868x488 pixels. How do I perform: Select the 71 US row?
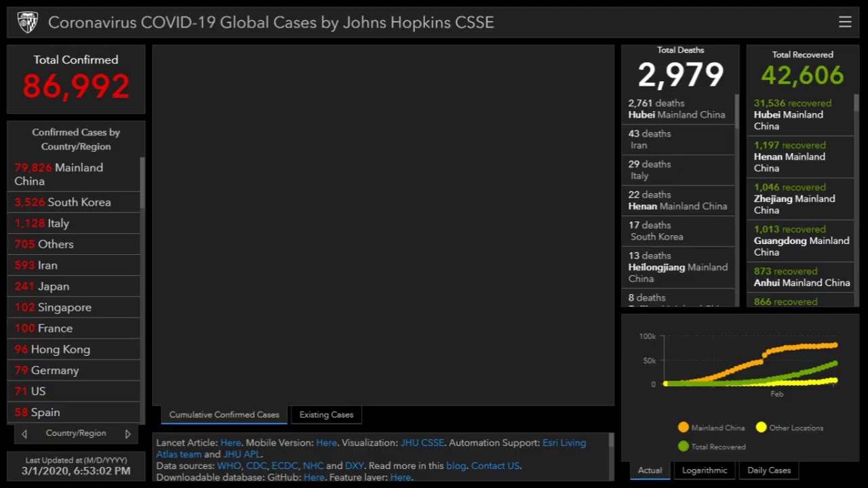coord(74,391)
